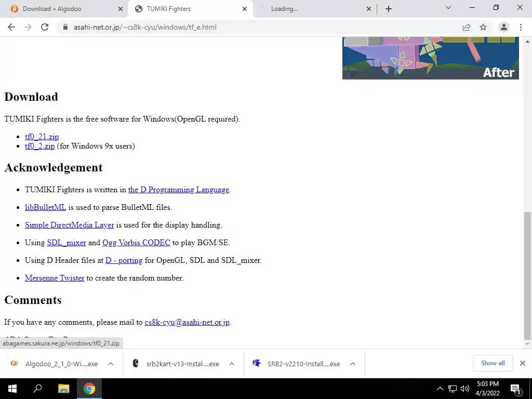The image size is (532, 399).
Task: Open the clock showing 5:03 PM
Action: pos(487,389)
